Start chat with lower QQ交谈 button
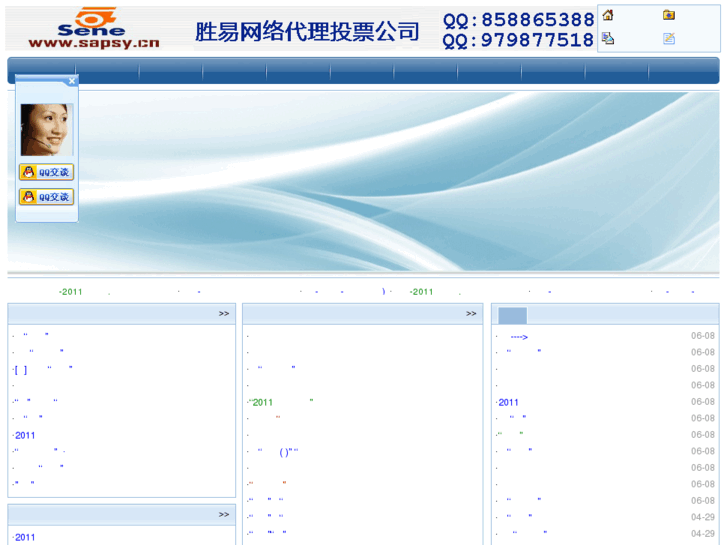Viewport: 727px width, 545px height. (x=46, y=197)
